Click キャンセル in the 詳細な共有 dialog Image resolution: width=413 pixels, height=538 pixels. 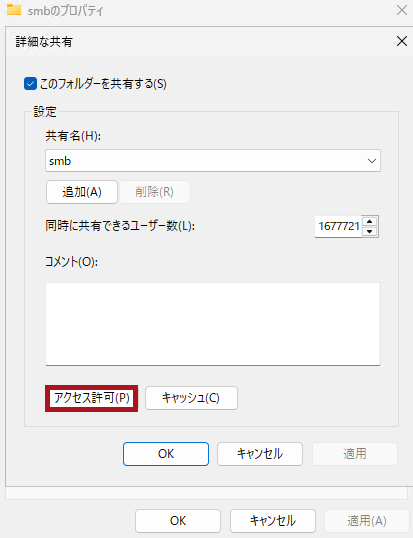tap(260, 454)
